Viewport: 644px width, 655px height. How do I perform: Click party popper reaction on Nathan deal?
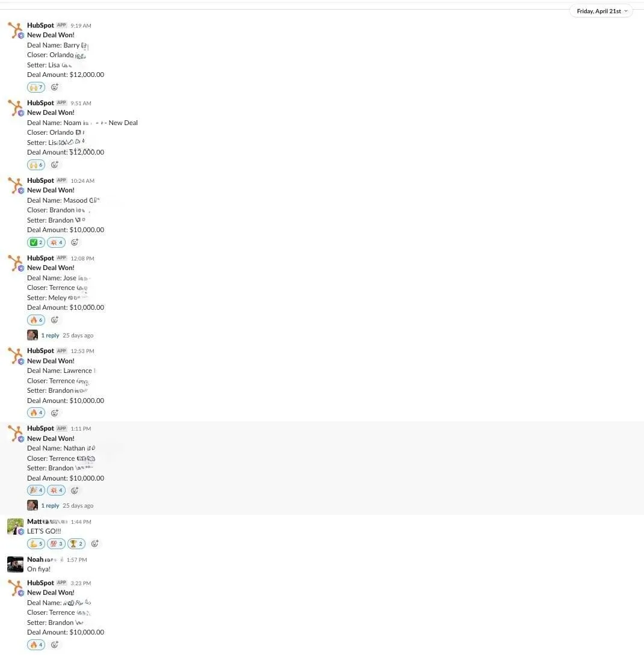(36, 490)
